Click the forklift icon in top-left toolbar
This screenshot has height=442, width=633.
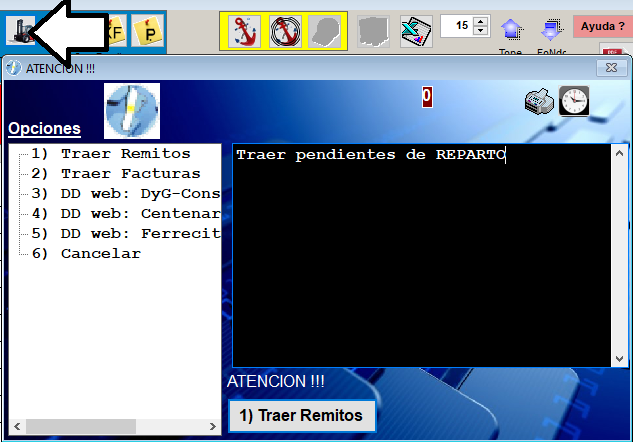[x=19, y=30]
